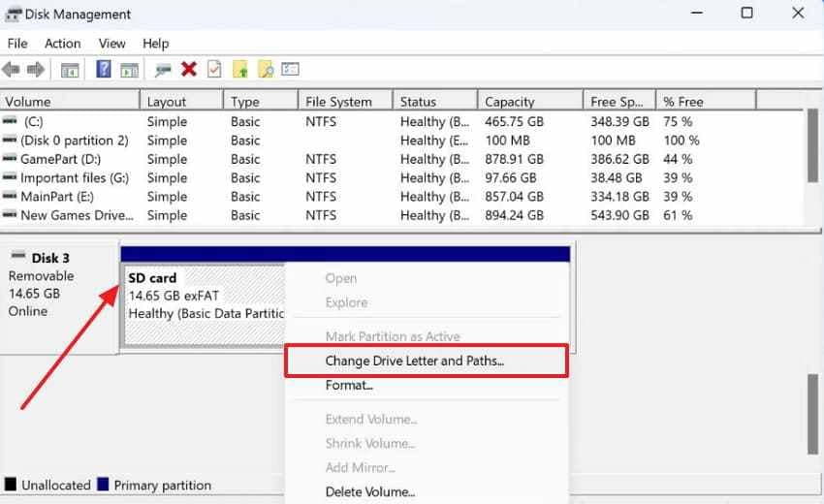Open Help via blue question mark icon

[x=104, y=69]
